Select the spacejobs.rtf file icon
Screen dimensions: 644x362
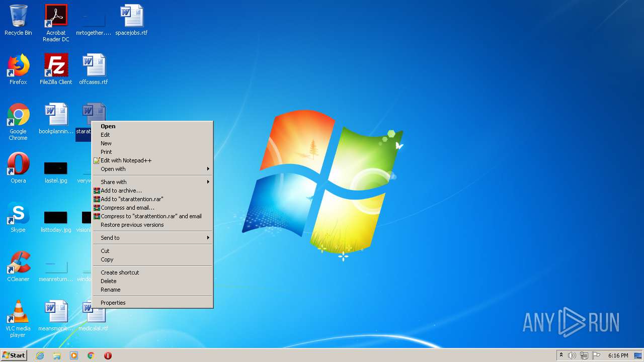tap(131, 21)
